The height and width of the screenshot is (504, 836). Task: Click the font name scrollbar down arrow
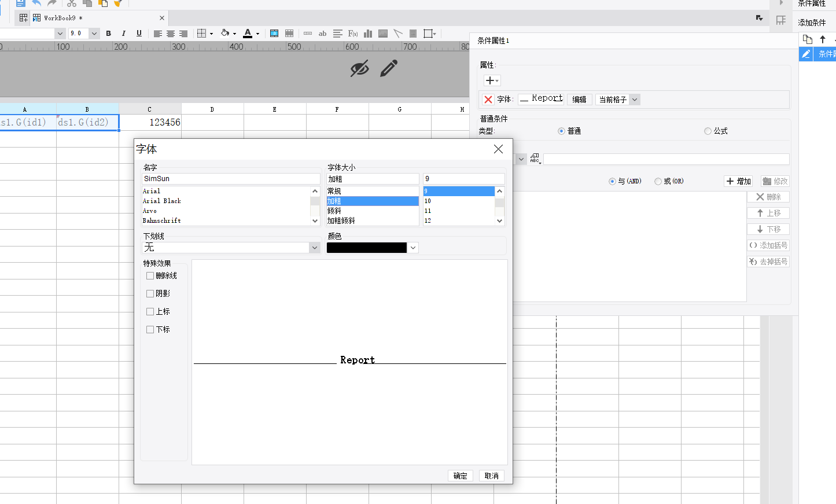click(315, 221)
